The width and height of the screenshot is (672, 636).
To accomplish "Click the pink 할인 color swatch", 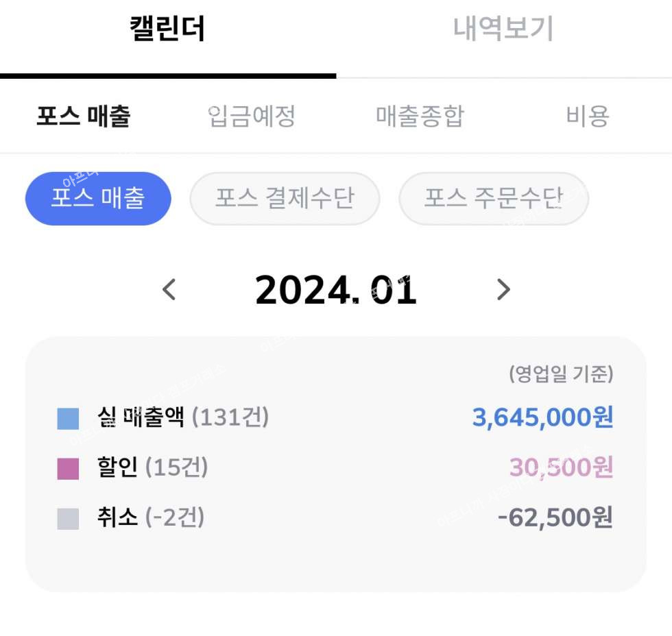I will [68, 469].
